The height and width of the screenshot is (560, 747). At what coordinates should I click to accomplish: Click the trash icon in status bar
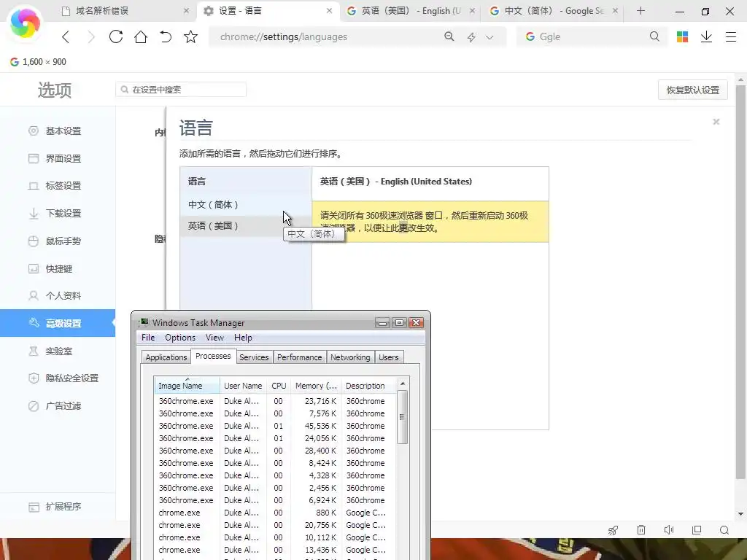tap(641, 530)
